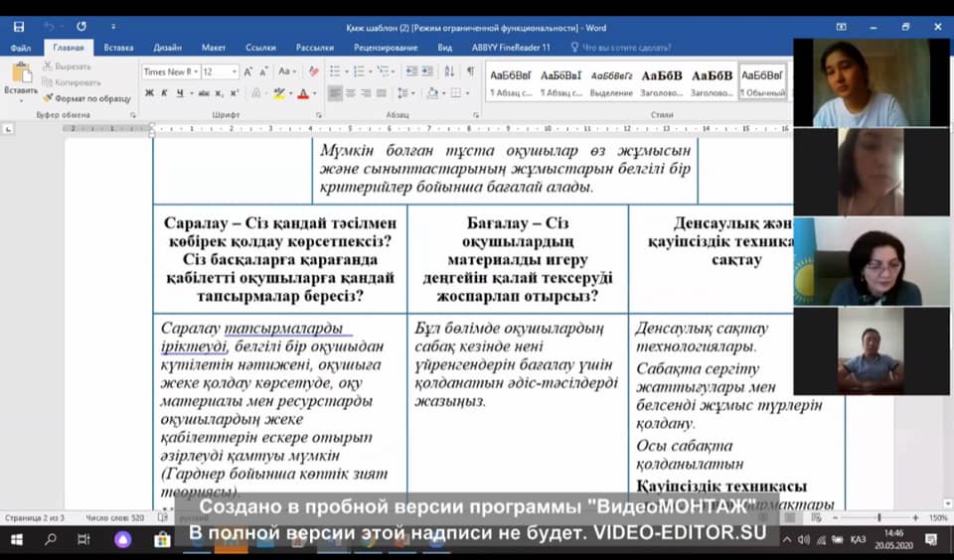Apply italic with the К button
The height and width of the screenshot is (560, 954).
click(163, 93)
